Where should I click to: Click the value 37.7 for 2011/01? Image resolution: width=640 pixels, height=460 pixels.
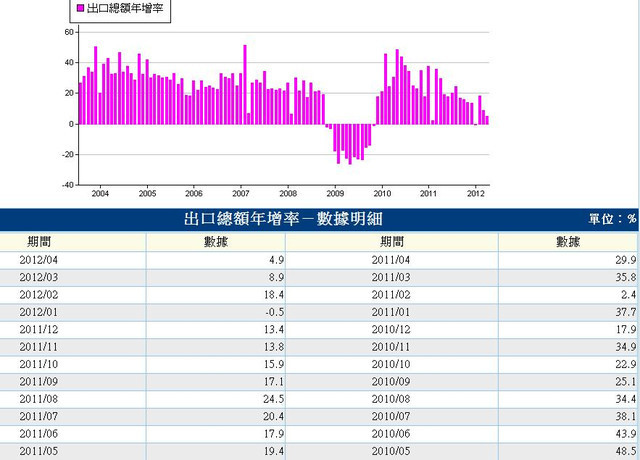point(626,312)
